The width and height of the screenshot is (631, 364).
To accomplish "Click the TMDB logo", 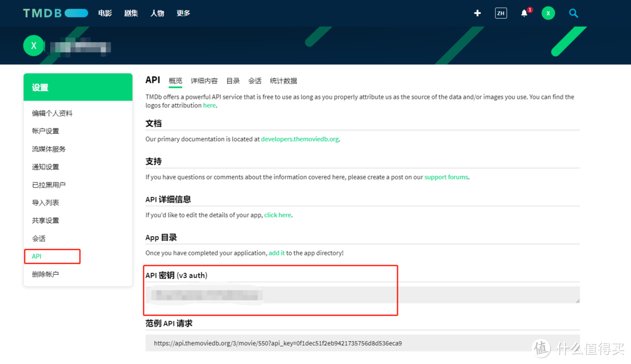I will coord(56,13).
